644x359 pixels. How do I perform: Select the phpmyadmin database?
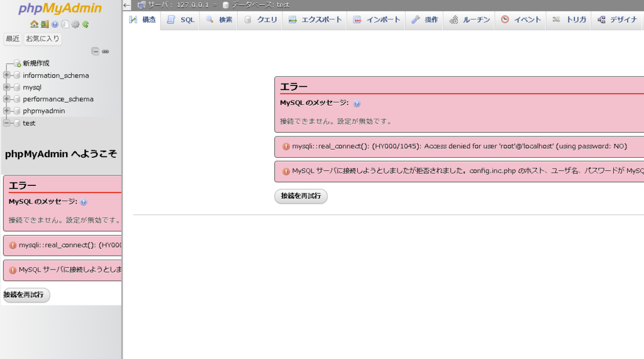(43, 111)
